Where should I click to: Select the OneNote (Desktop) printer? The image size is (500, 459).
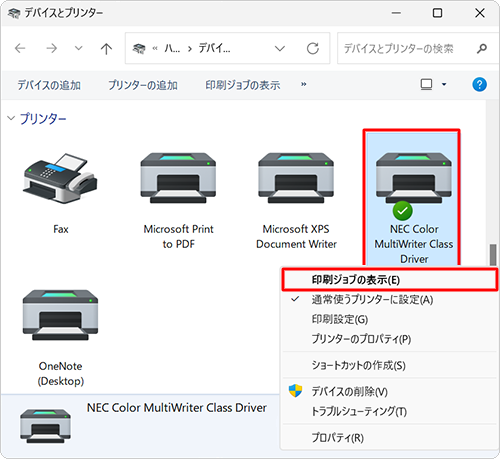(x=60, y=315)
